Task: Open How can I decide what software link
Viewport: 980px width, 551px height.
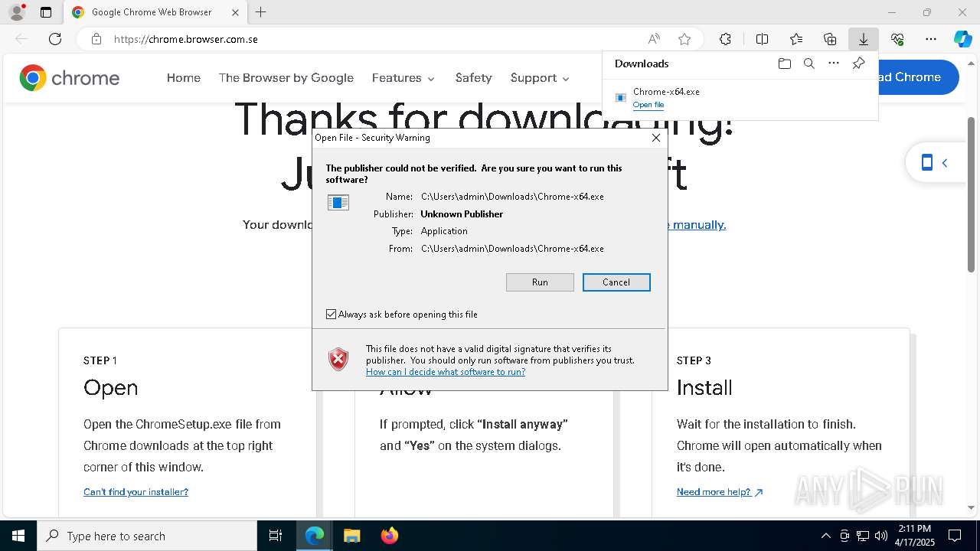Action: 446,372
